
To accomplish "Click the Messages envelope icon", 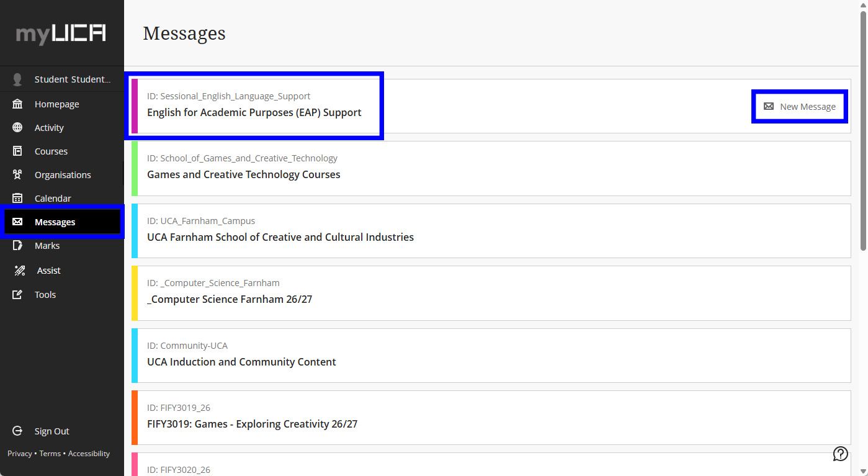I will (x=17, y=222).
